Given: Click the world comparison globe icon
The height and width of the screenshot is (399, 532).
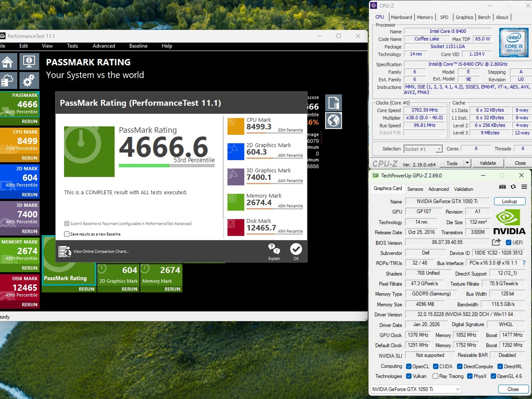Looking at the screenshot, I should coord(333,121).
